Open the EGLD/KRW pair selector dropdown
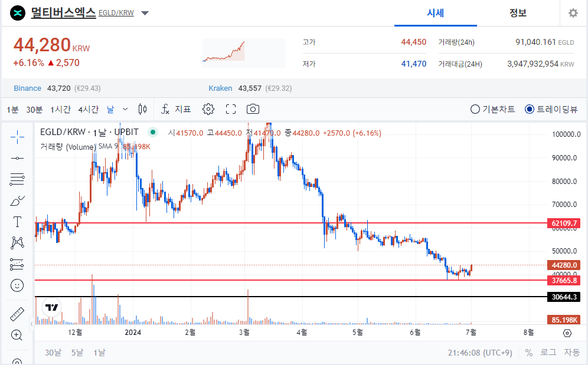Viewport: 588px width, 365px height. [x=145, y=13]
